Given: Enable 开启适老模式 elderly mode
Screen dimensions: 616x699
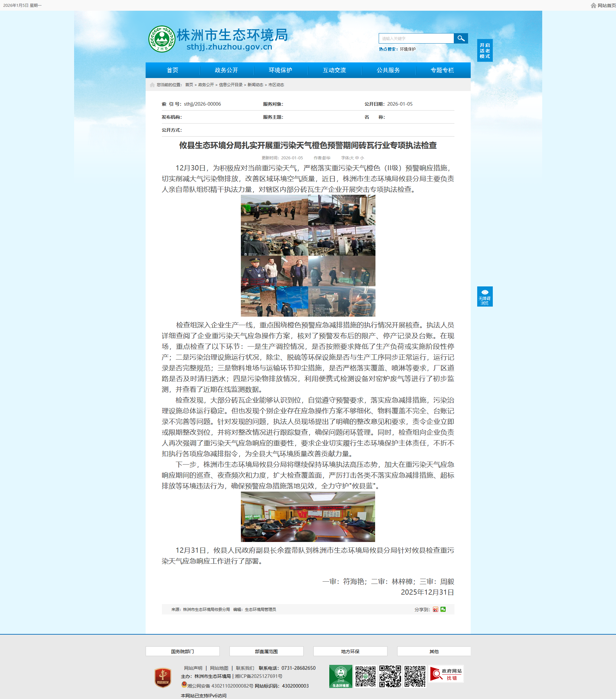Looking at the screenshot, I should click(484, 51).
